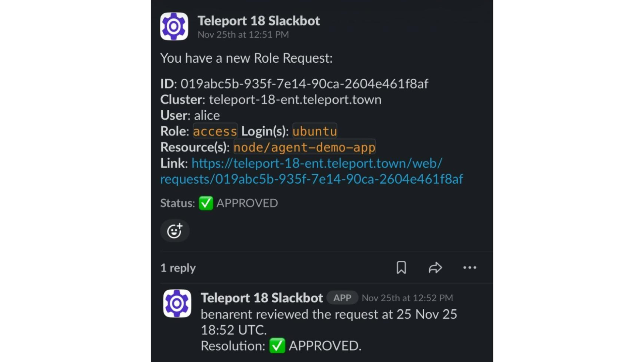Click the Teleport 18 Slackbot name
The image size is (644, 362).
pyautogui.click(x=259, y=20)
